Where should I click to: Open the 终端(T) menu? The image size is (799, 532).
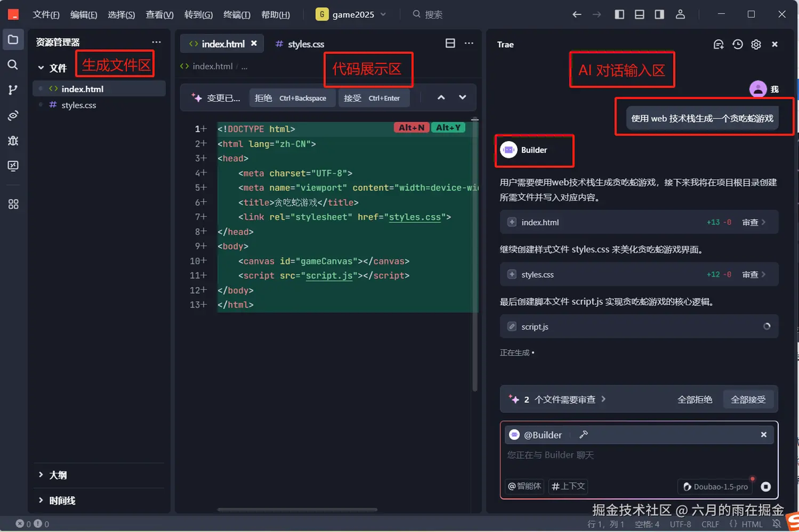[237, 14]
